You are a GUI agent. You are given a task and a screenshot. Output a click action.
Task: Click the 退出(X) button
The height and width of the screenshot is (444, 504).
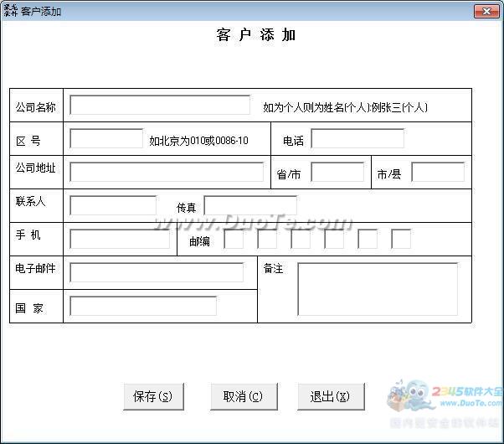(331, 396)
